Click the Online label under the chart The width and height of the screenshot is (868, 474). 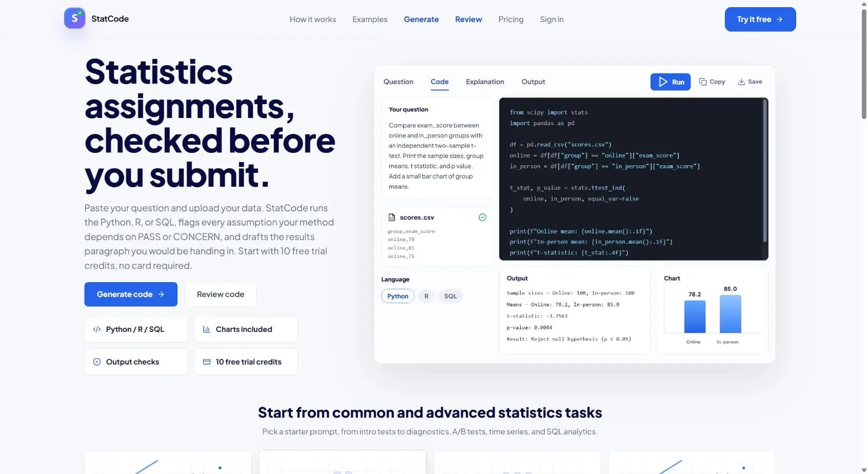[693, 342]
